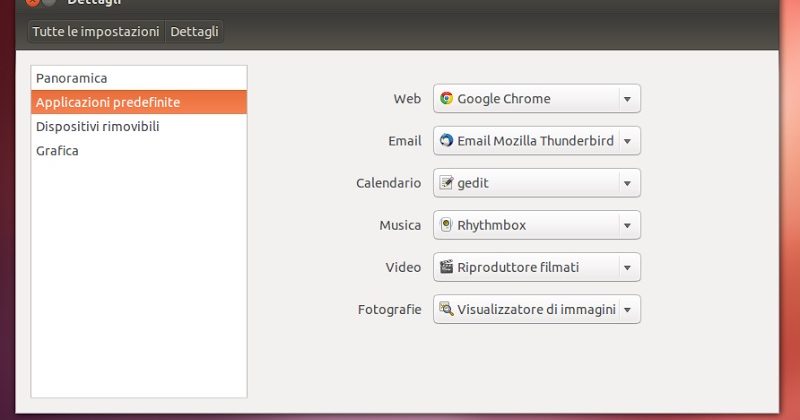Open the Video player dropdown arrow

(628, 268)
